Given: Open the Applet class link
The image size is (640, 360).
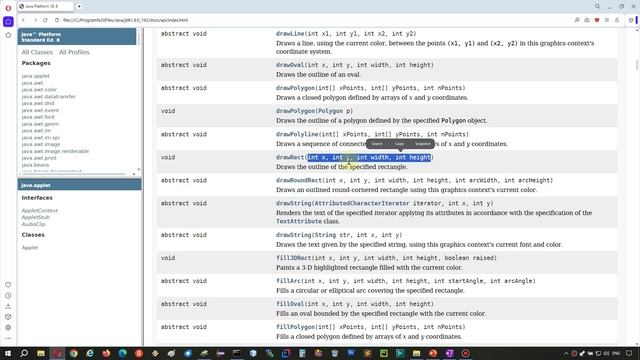Looking at the screenshot, I should (x=30, y=248).
